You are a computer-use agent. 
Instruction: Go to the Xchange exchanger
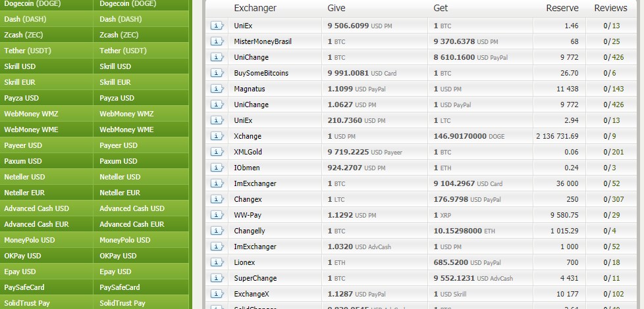(248, 136)
